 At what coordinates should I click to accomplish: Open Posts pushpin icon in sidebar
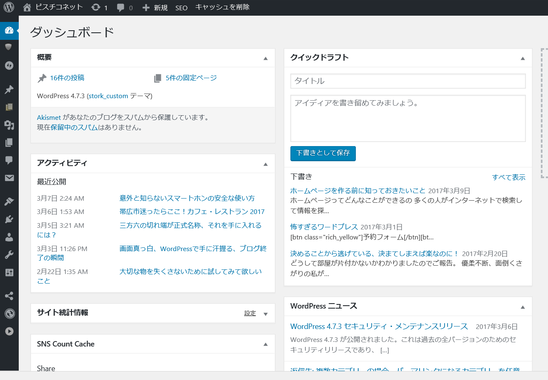pos(9,89)
